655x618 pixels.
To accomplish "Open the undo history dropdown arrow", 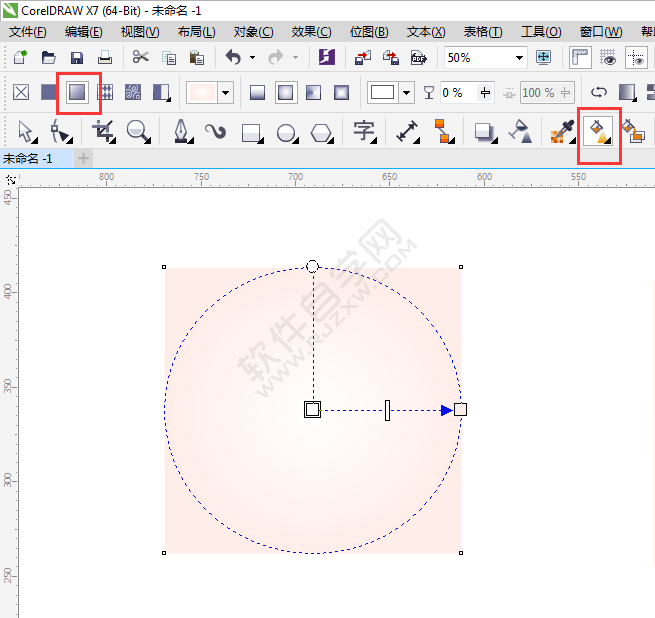I will [252, 57].
